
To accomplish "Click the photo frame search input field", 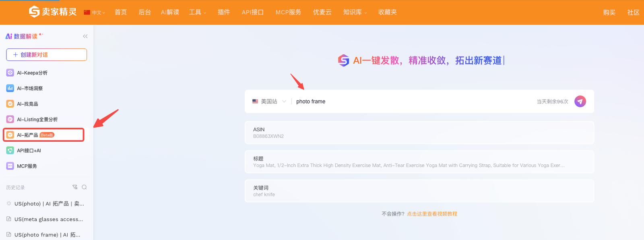I will (413, 101).
